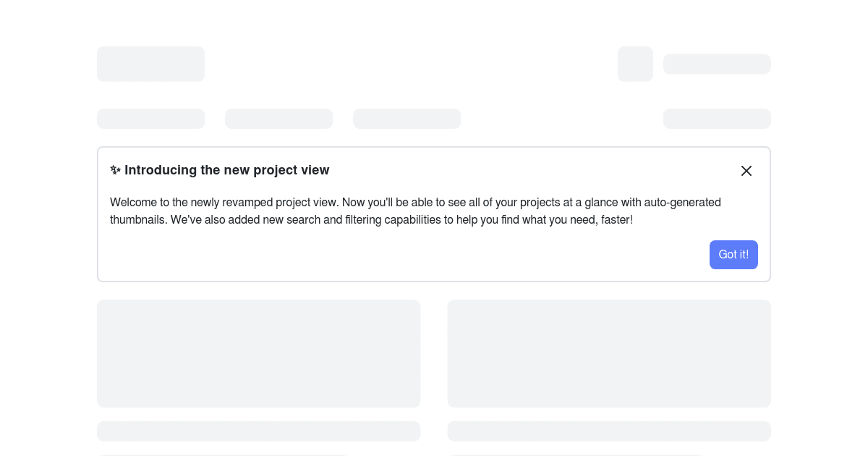Click the welcome paragraph in the announcement
The width and height of the screenshot is (868, 456).
tap(415, 211)
